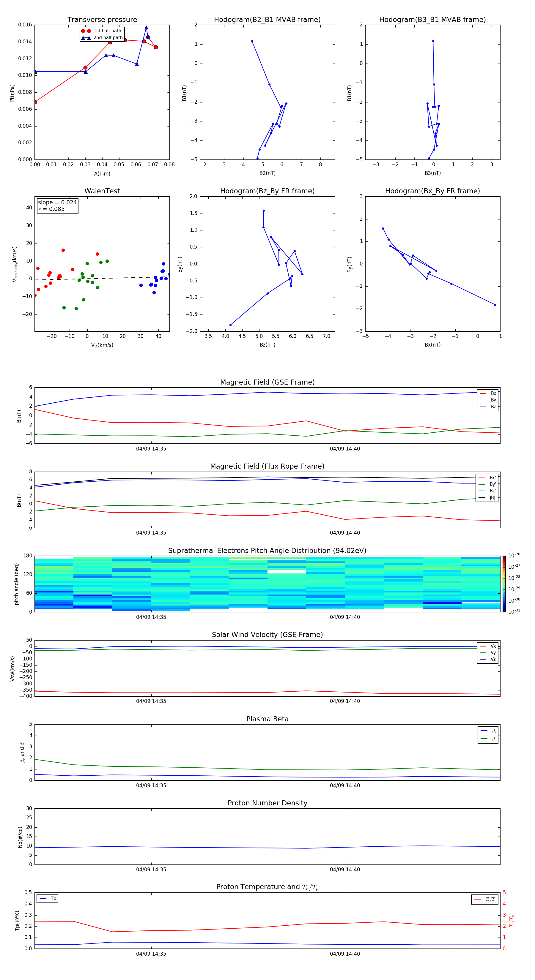Image resolution: width=535 pixels, height=980 pixels.
Task: Click the "Tp(10^6K)" axis label
Action: click(x=17, y=921)
